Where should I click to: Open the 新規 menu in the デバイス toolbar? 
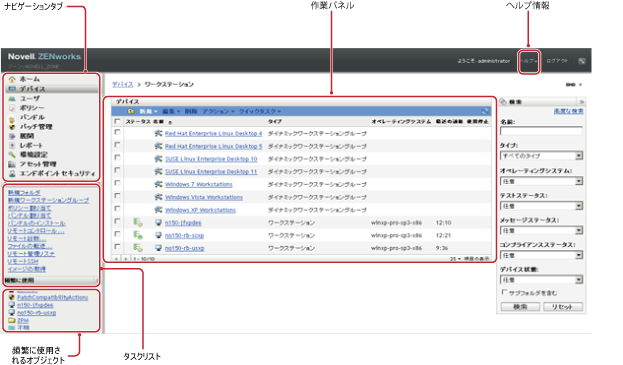pyautogui.click(x=148, y=112)
